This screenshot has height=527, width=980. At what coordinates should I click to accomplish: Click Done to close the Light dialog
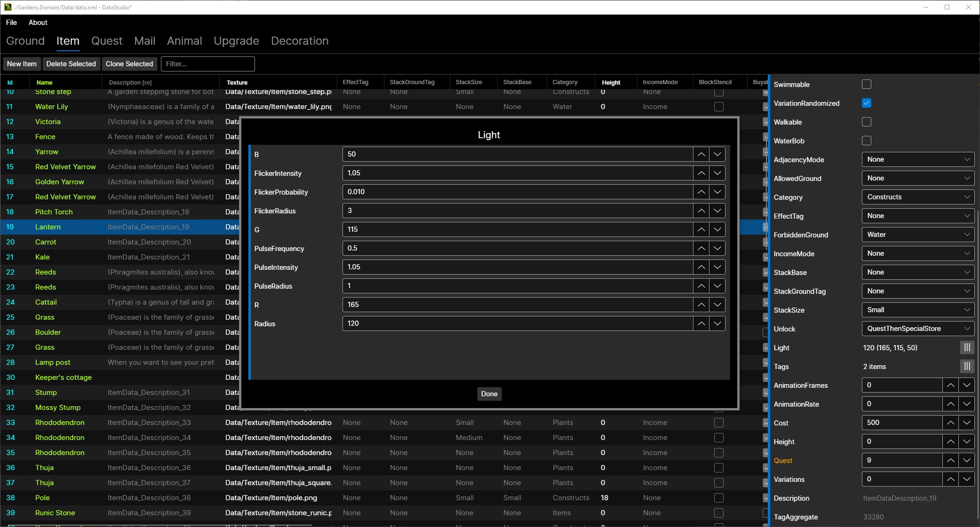tap(489, 394)
